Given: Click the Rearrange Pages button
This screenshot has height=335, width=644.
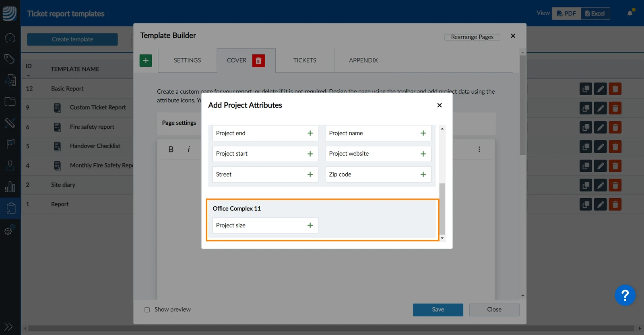Looking at the screenshot, I should [x=472, y=37].
